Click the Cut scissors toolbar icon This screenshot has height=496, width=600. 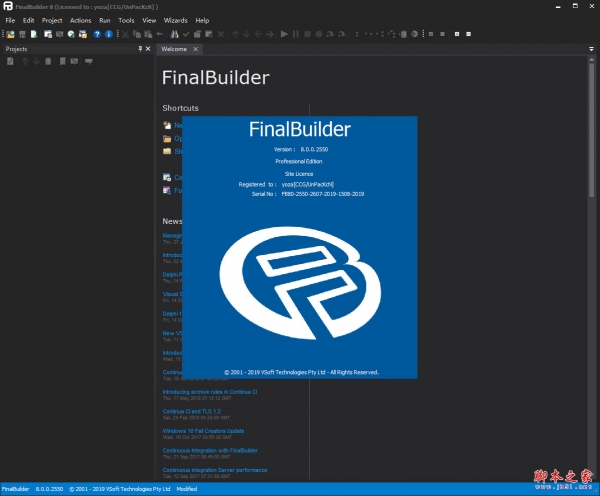click(126, 34)
